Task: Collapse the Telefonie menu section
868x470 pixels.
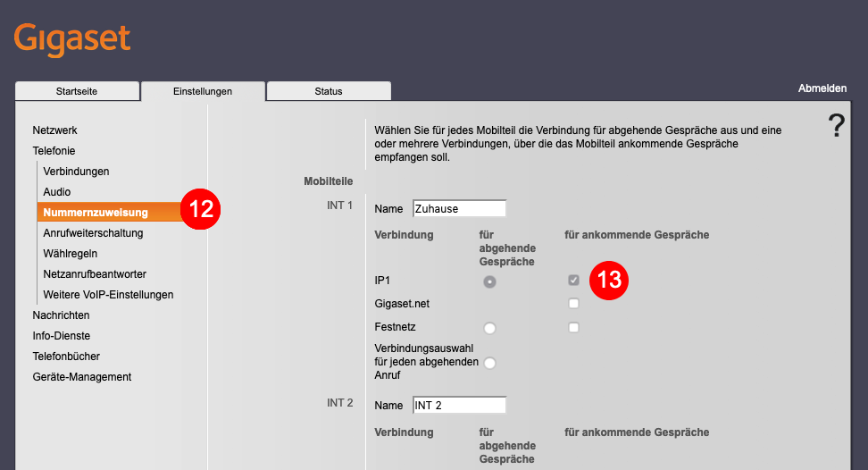Action: coord(54,151)
